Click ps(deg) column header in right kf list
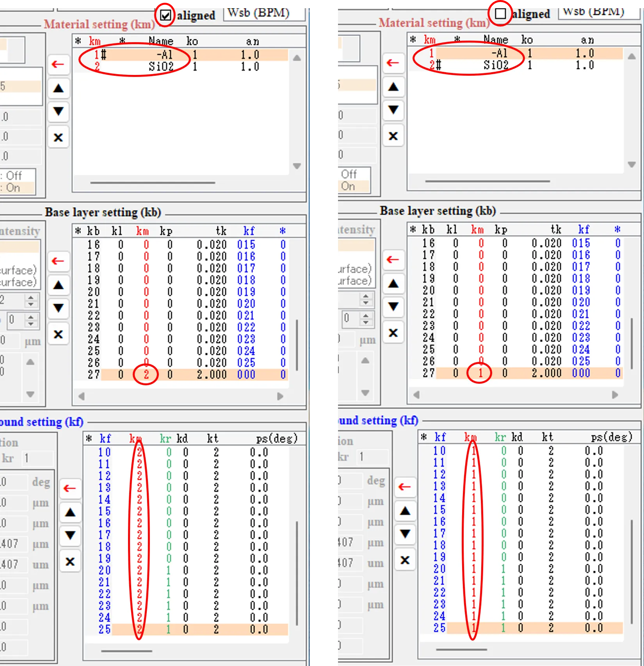Screen dimensions: 644x666 612,437
